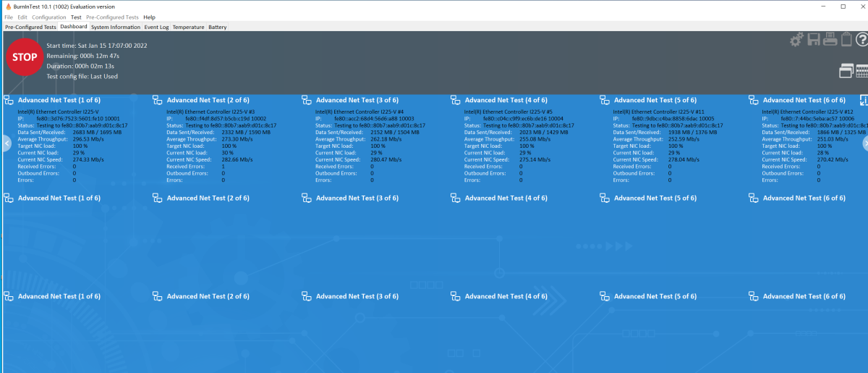Click data value '2152 MB / 1504 MB'
The width and height of the screenshot is (868, 373).
click(395, 133)
